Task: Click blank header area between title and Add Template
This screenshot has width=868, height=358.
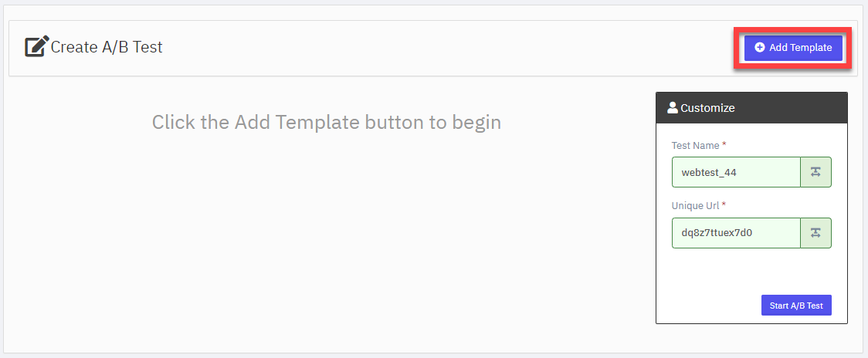Action: click(442, 48)
